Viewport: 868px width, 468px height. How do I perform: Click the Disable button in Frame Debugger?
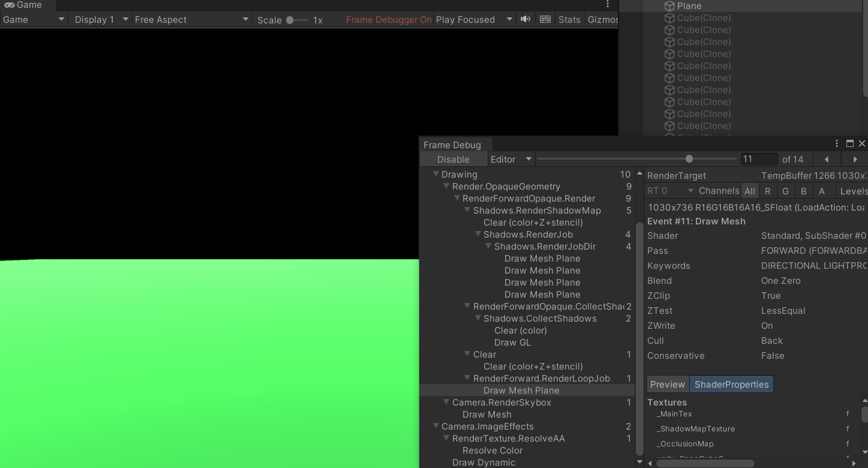[453, 159]
